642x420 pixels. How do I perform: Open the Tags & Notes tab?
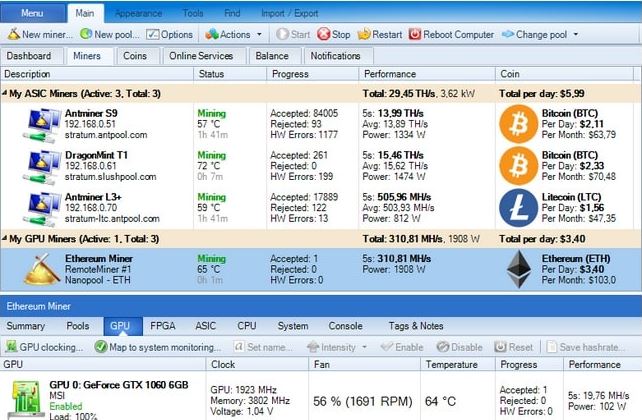[416, 326]
